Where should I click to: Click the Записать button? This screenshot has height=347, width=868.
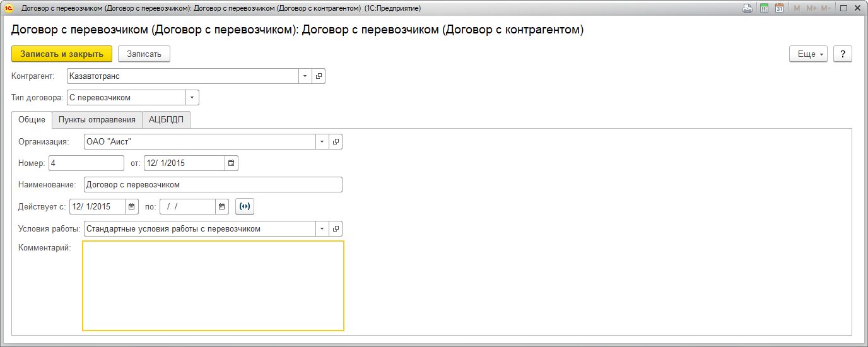click(x=144, y=54)
